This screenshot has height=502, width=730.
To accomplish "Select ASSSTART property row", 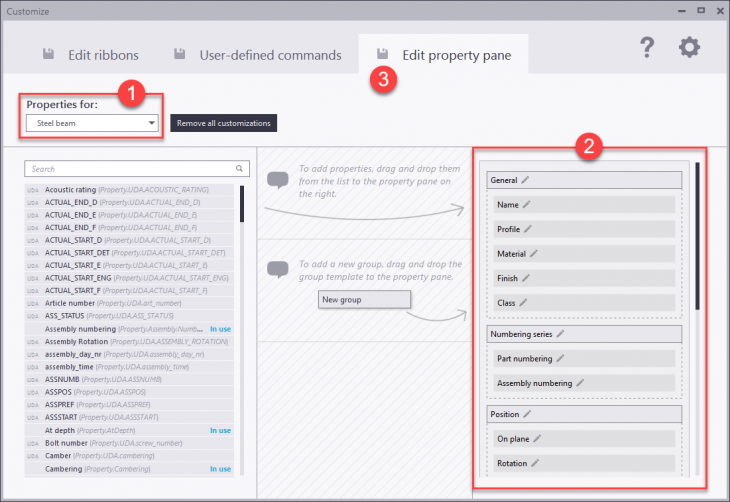I will (x=129, y=417).
